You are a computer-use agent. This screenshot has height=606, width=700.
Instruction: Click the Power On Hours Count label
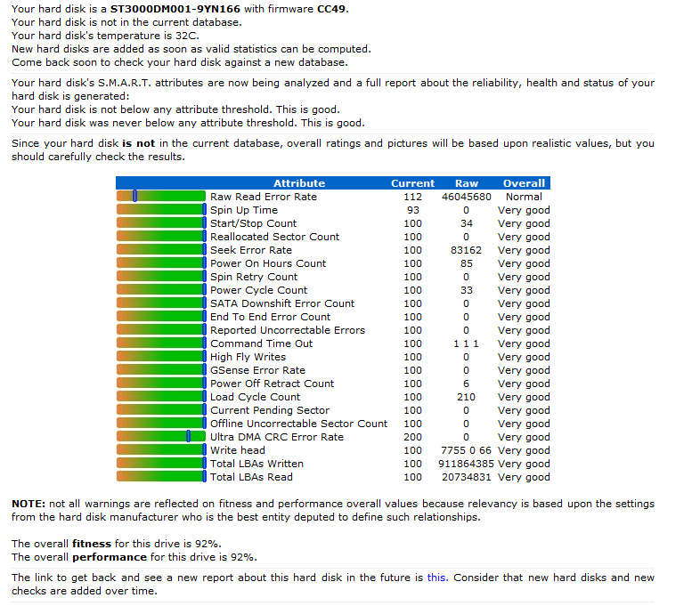point(268,263)
